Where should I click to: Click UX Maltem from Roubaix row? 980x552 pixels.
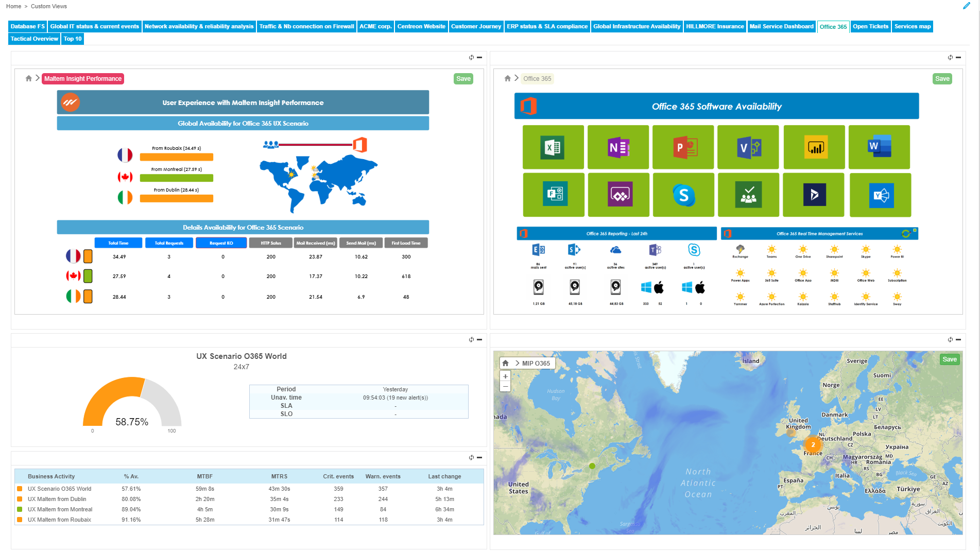(249, 520)
